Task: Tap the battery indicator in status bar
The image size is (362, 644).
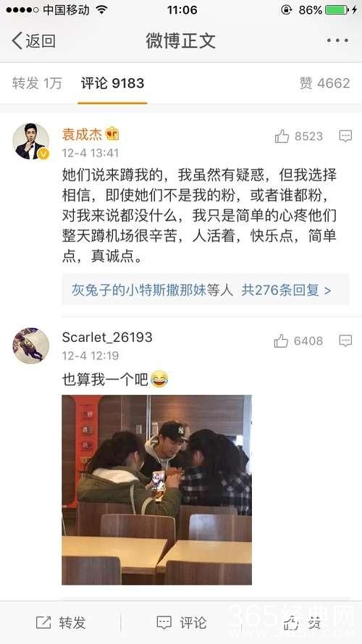Action: pos(337,10)
